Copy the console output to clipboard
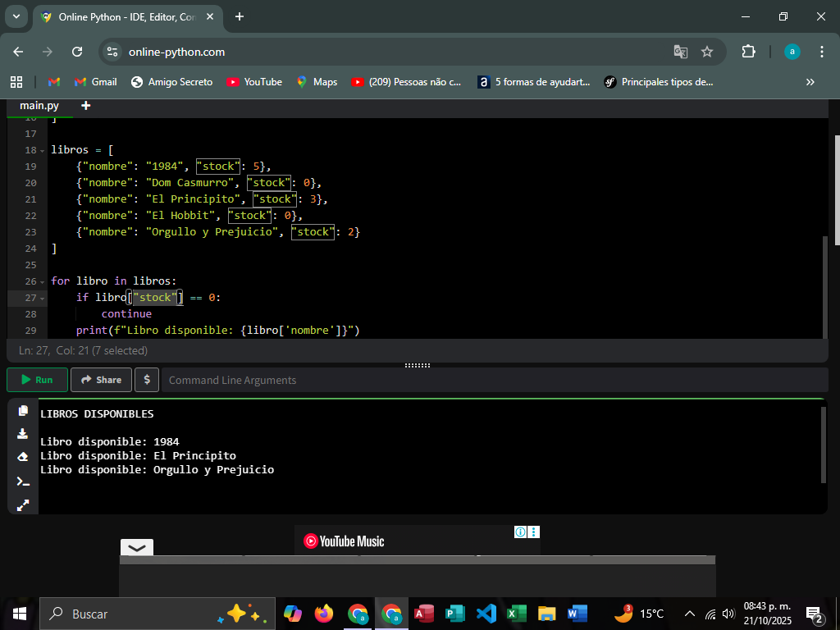840x630 pixels. click(23, 411)
